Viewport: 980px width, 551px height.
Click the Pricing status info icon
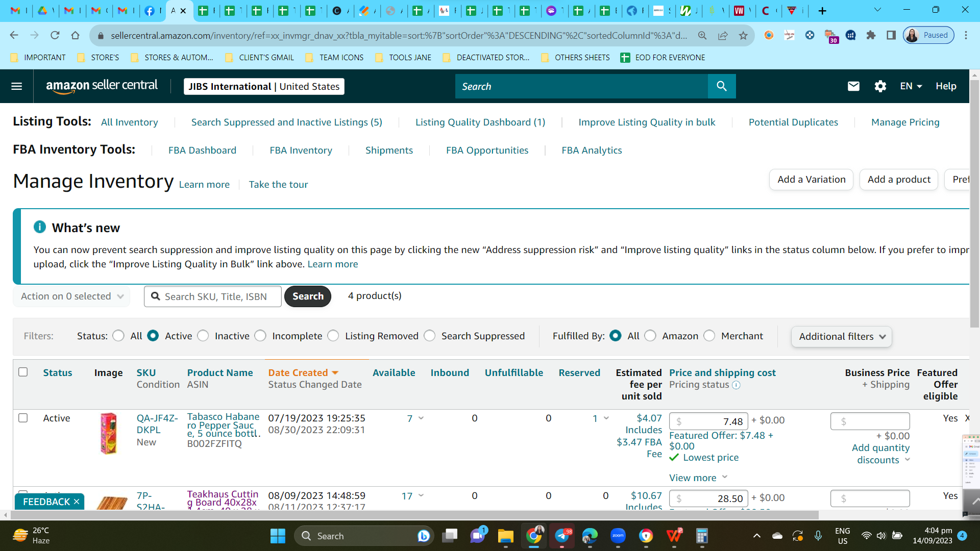pyautogui.click(x=736, y=385)
